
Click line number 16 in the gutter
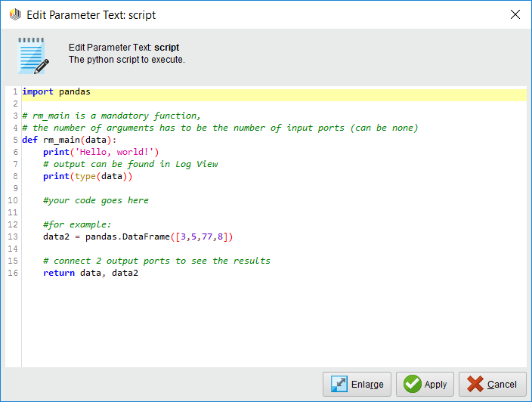point(12,273)
